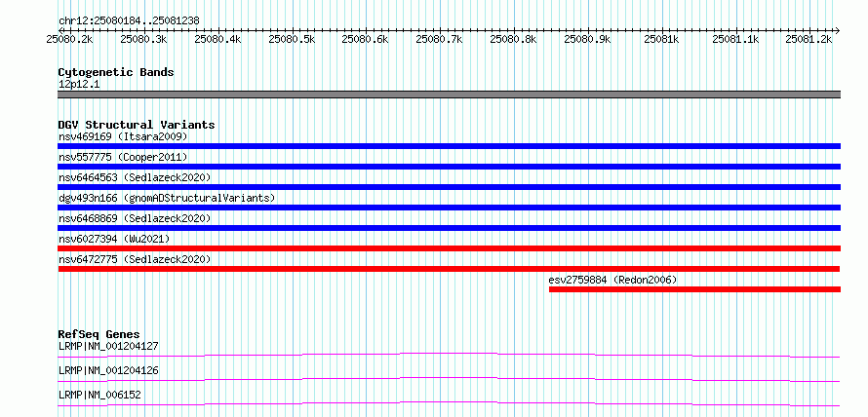Click the 12p12.1 band label

coord(79,85)
